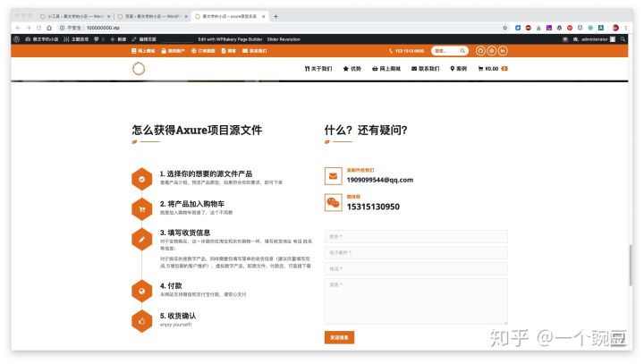Open Slider Revolution in admin bar
Image resolution: width=644 pixels, height=364 pixels.
pos(284,39)
